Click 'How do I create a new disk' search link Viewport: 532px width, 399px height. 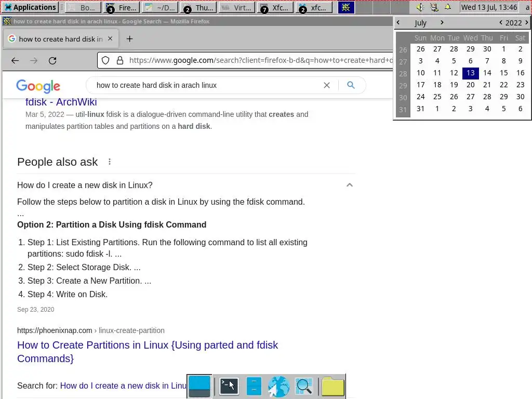123,386
